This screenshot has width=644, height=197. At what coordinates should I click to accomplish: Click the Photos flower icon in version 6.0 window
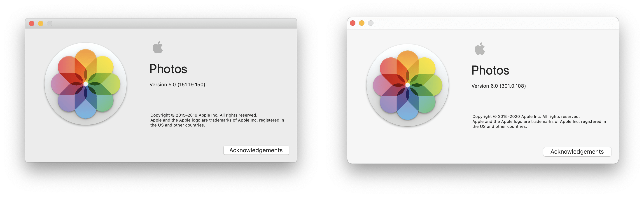[x=408, y=85]
